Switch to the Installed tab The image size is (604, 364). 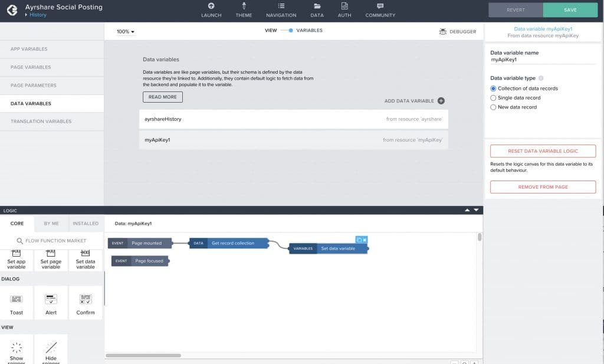pos(86,224)
